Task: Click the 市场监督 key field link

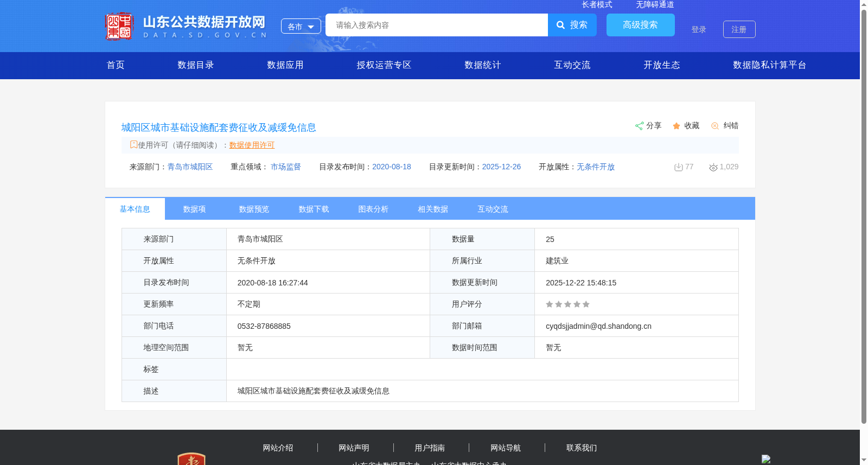Action: pyautogui.click(x=286, y=167)
